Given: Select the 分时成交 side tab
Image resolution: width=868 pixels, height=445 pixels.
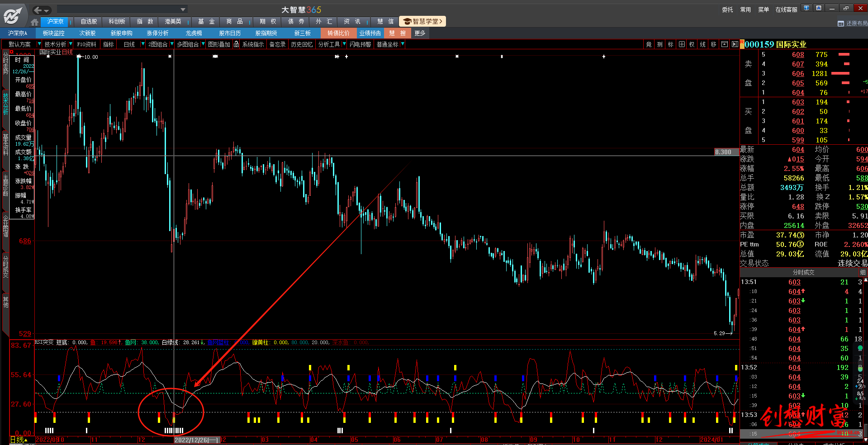Looking at the screenshot, I should (5, 266).
